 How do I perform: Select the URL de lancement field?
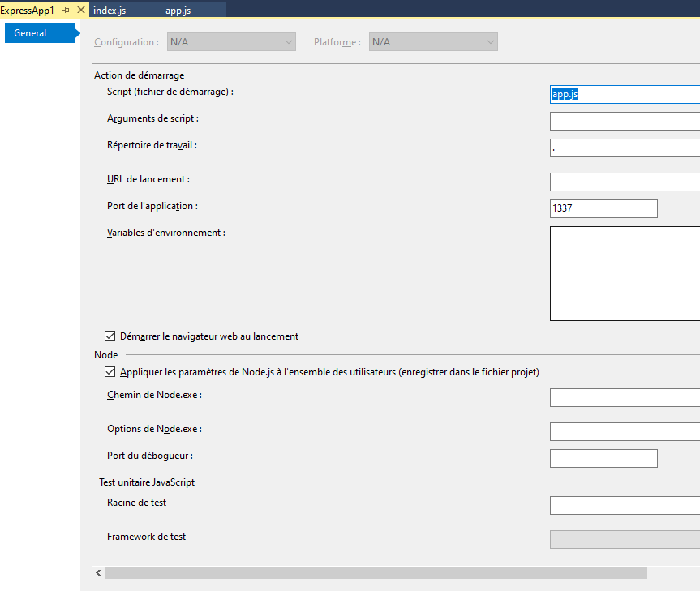coord(625,182)
